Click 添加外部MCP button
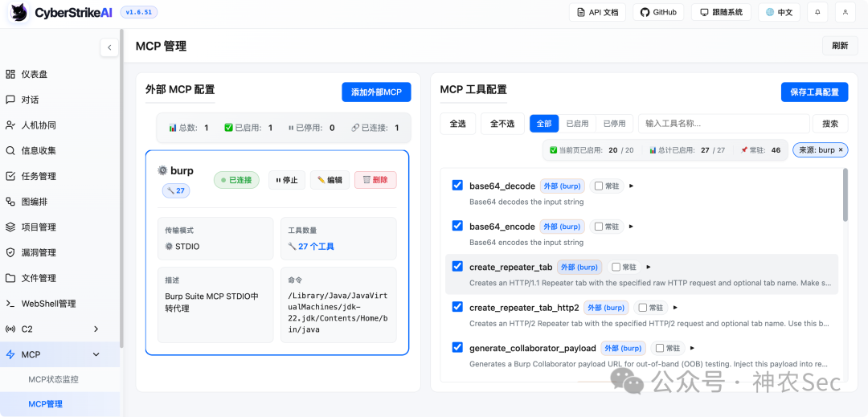 point(376,92)
